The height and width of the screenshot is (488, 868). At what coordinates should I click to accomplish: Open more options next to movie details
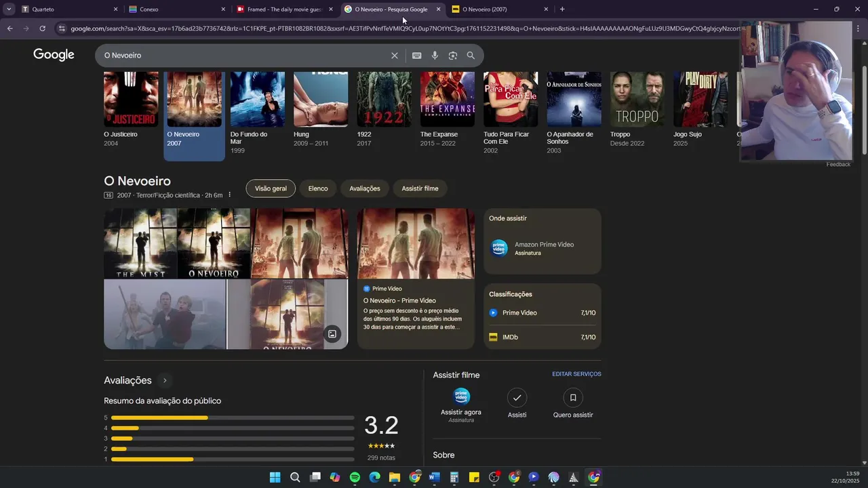[229, 195]
